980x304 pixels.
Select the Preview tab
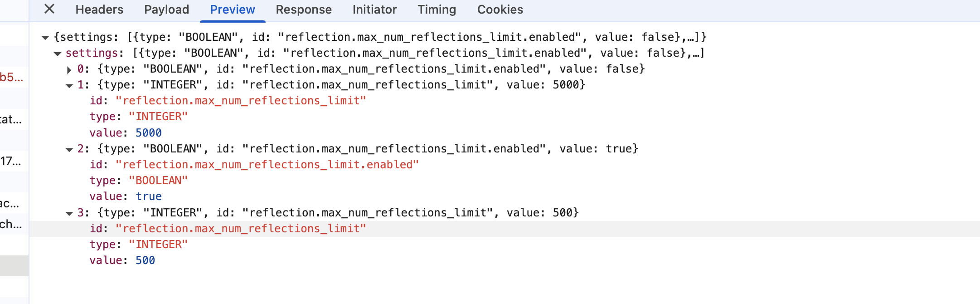click(x=233, y=10)
